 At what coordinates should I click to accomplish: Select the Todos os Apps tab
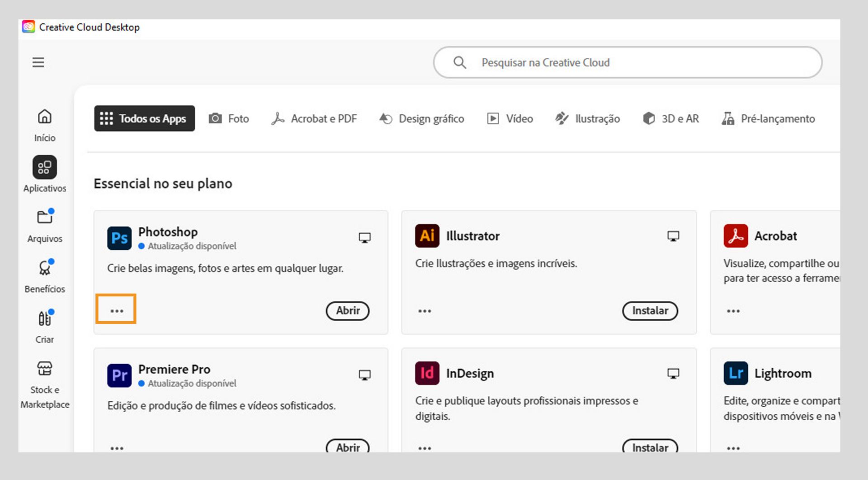(144, 119)
